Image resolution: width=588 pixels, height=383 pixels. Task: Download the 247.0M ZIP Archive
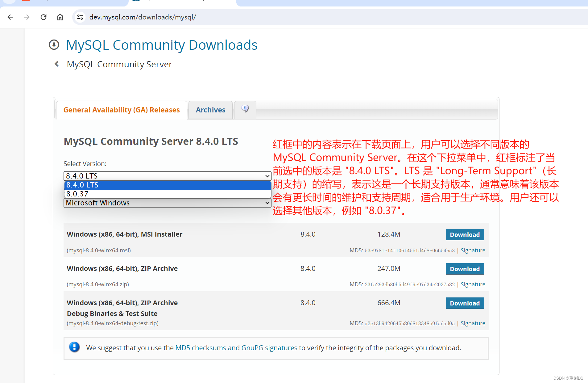pyautogui.click(x=465, y=269)
